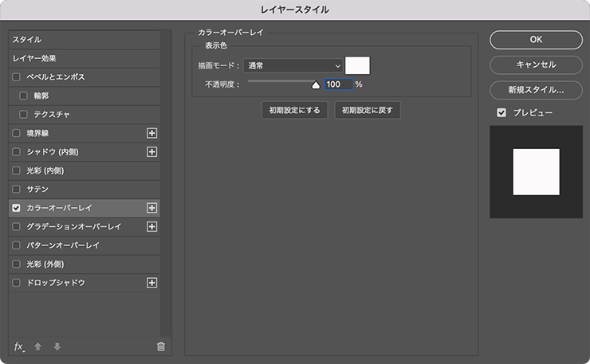Enable the ベベルとエンボス checkbox
590x364 pixels.
[17, 77]
